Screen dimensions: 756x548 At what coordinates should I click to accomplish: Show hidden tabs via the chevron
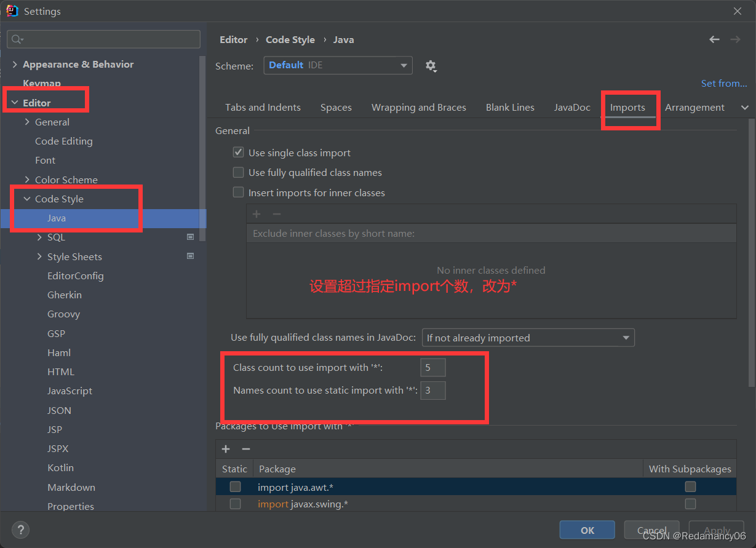click(x=745, y=107)
